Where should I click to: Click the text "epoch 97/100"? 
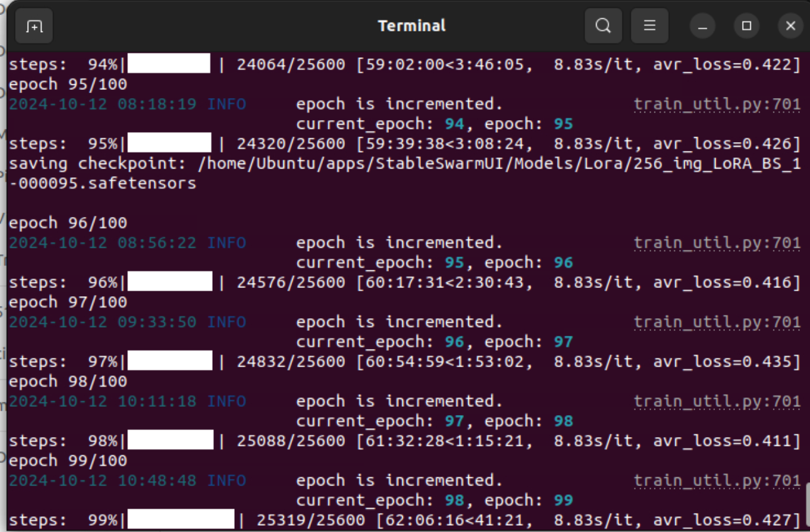coord(68,302)
